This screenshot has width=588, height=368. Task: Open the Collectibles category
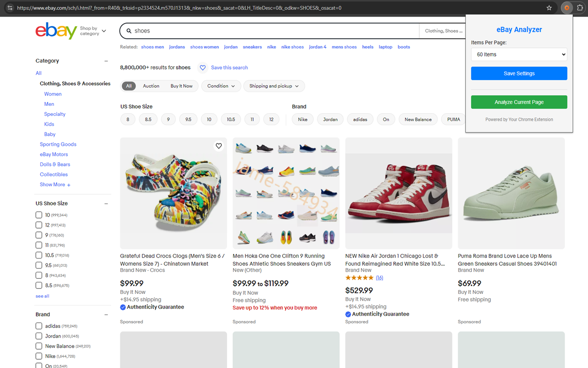click(x=54, y=175)
